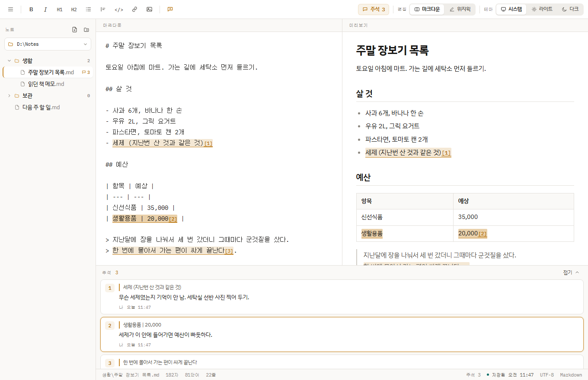This screenshot has height=380, width=588.
Task: Insert an H1 heading
Action: [60, 9]
